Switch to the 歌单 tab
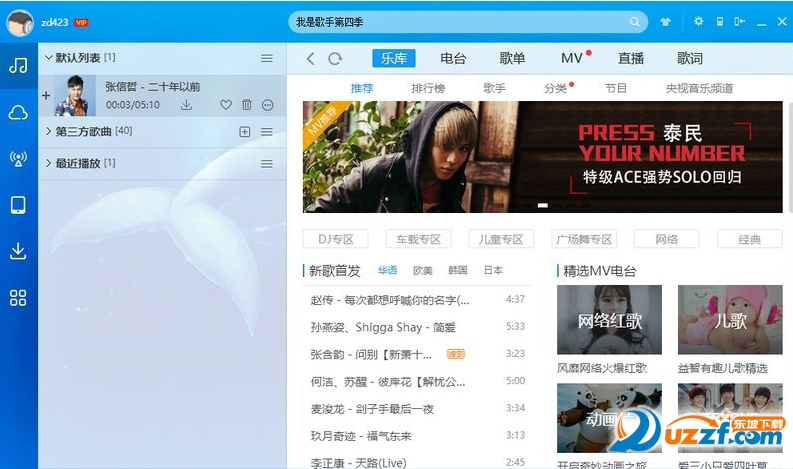The image size is (793, 469). (512, 58)
